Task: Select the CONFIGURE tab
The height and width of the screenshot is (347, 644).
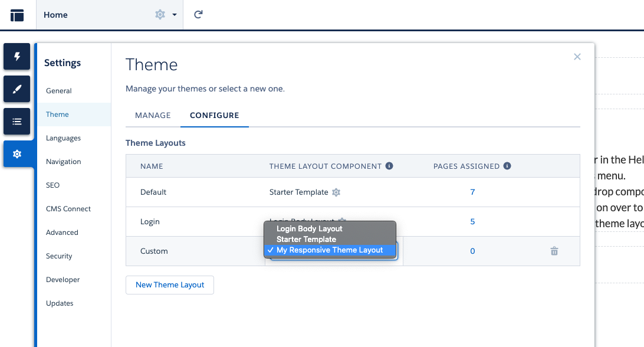Action: pos(215,115)
